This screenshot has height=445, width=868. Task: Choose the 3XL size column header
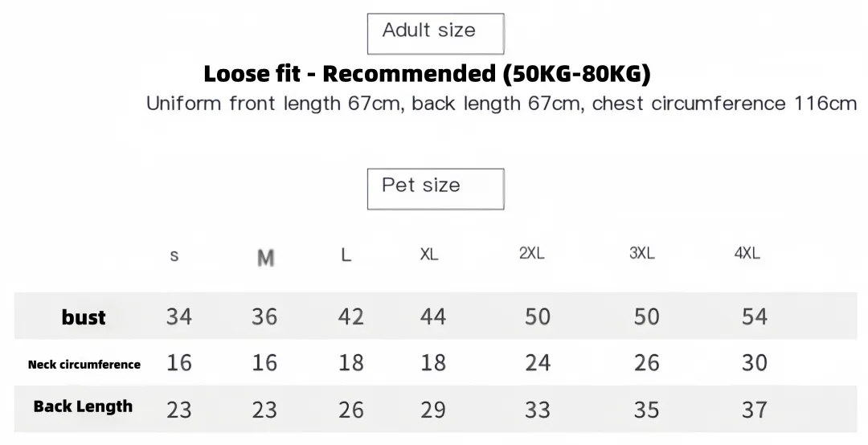click(x=642, y=253)
